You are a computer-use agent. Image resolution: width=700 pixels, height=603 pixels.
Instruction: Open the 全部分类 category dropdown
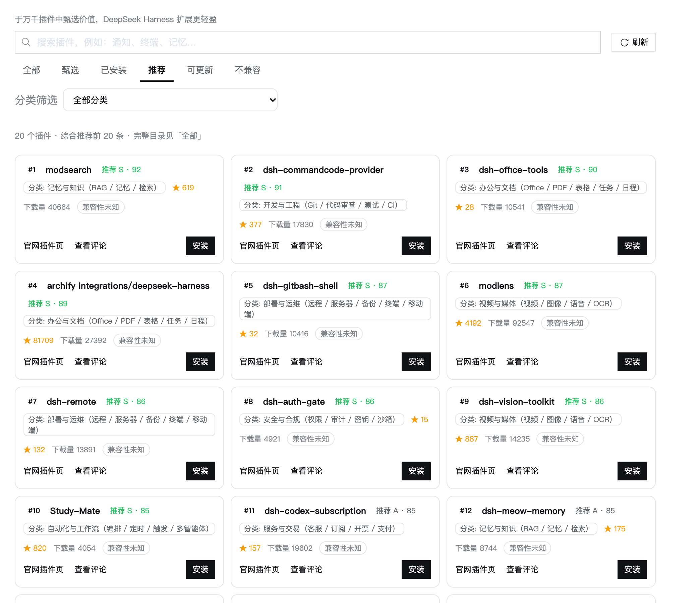[170, 100]
